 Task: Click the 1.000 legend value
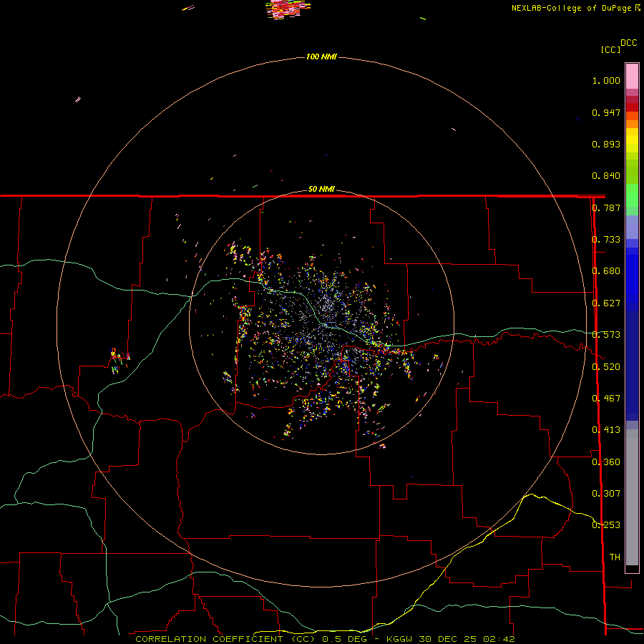(606, 80)
